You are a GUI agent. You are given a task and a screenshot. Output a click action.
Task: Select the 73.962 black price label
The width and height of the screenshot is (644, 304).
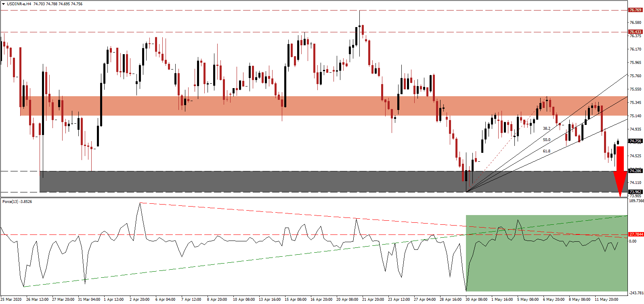click(635, 192)
